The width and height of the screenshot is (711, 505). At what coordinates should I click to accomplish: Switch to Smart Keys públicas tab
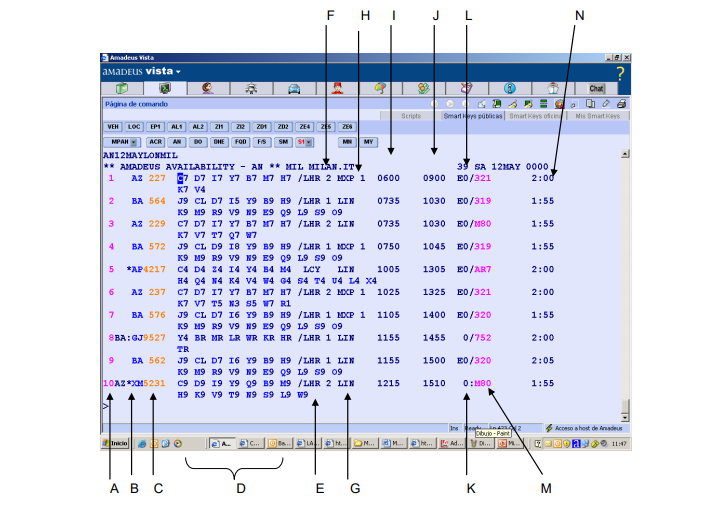click(473, 116)
